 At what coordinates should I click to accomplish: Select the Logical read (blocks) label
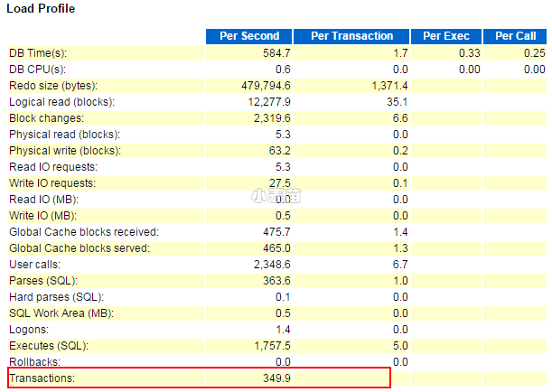click(x=61, y=101)
